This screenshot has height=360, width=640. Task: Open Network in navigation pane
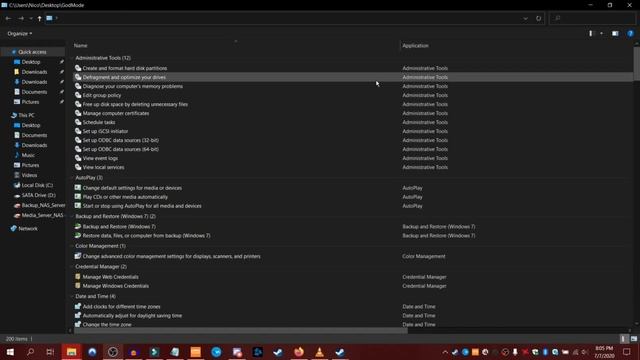point(27,229)
